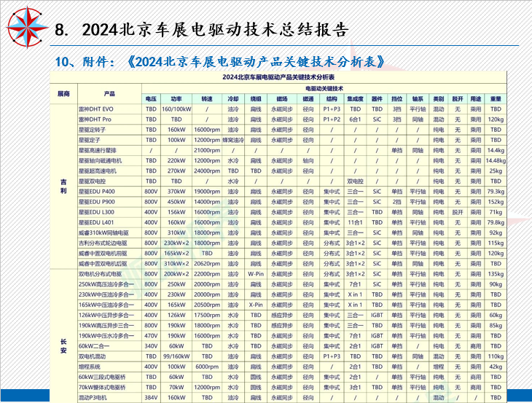Click the 双电机分布式电驱 product cell
532x403 pixels.
[101, 274]
